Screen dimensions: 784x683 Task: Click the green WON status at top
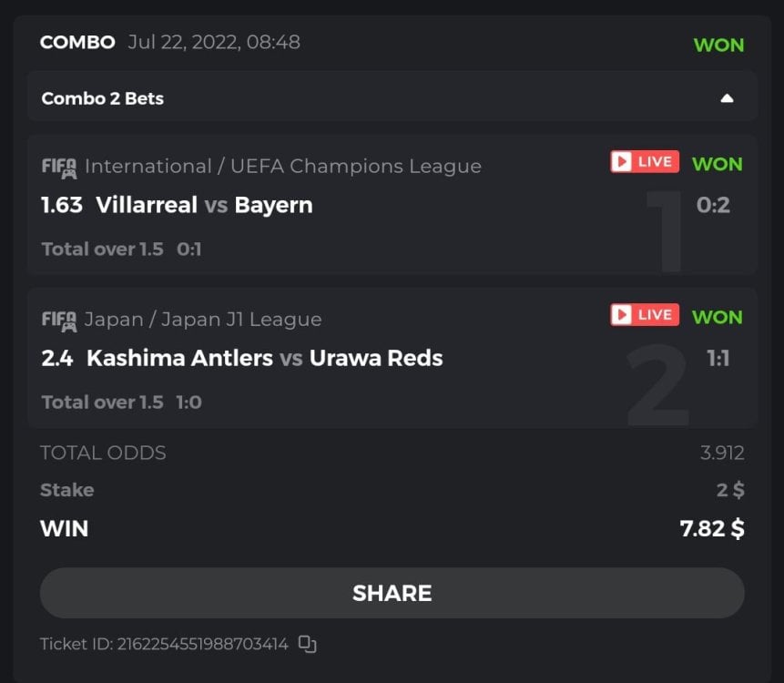(x=718, y=45)
